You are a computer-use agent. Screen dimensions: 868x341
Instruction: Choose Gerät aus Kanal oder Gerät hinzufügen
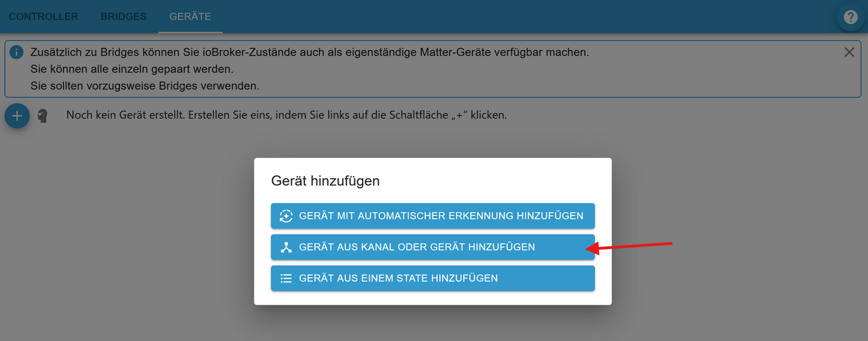[433, 247]
